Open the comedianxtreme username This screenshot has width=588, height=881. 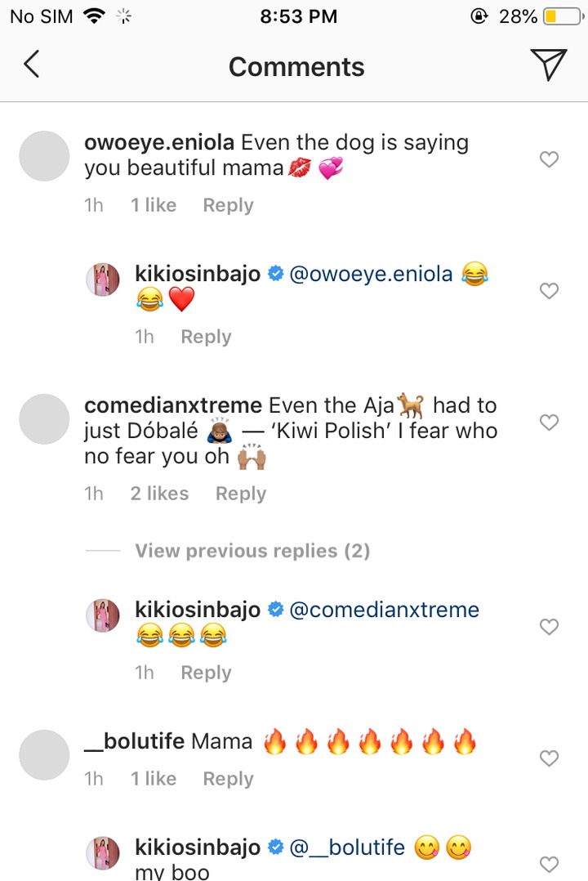pyautogui.click(x=173, y=405)
